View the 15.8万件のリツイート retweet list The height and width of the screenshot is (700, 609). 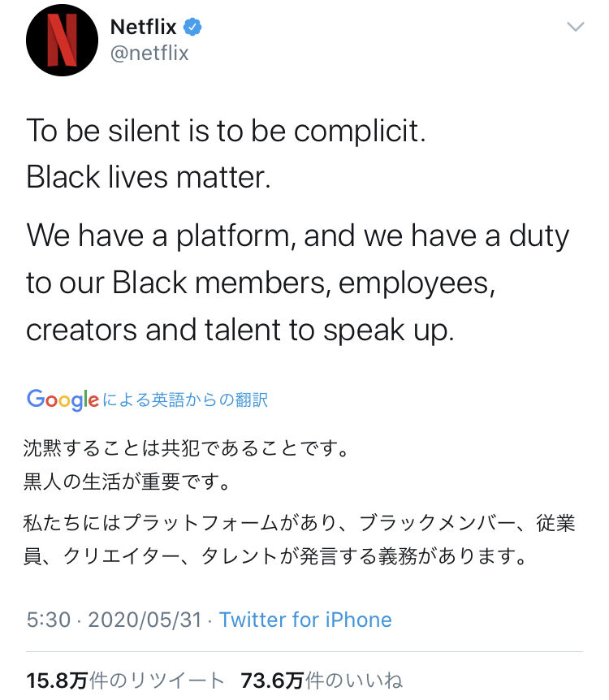(x=125, y=680)
